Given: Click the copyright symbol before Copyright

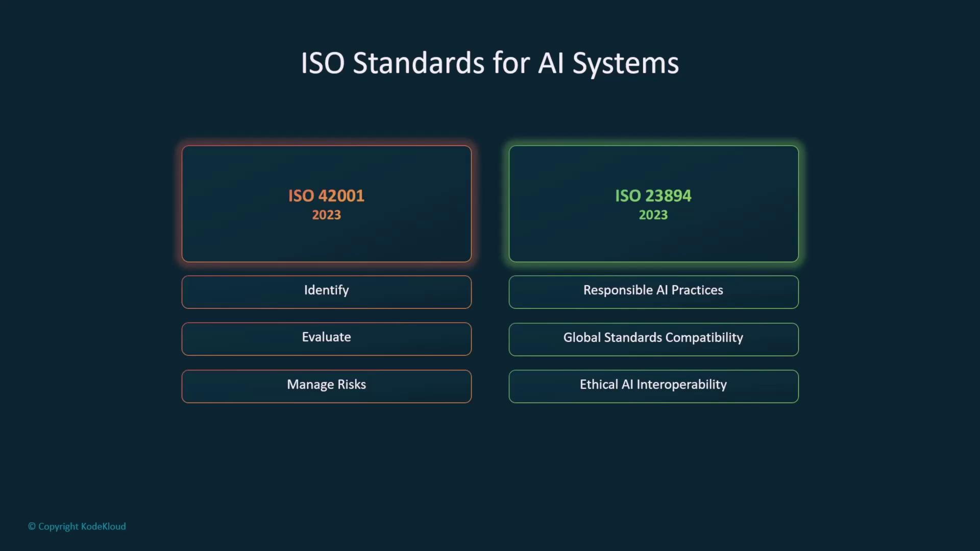Looking at the screenshot, I should pyautogui.click(x=32, y=527).
